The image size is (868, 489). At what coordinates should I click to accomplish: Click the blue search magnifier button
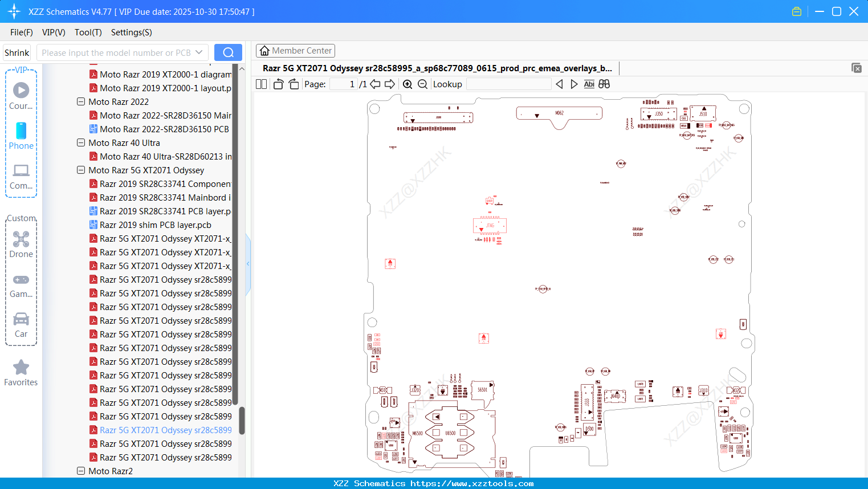[x=228, y=52]
